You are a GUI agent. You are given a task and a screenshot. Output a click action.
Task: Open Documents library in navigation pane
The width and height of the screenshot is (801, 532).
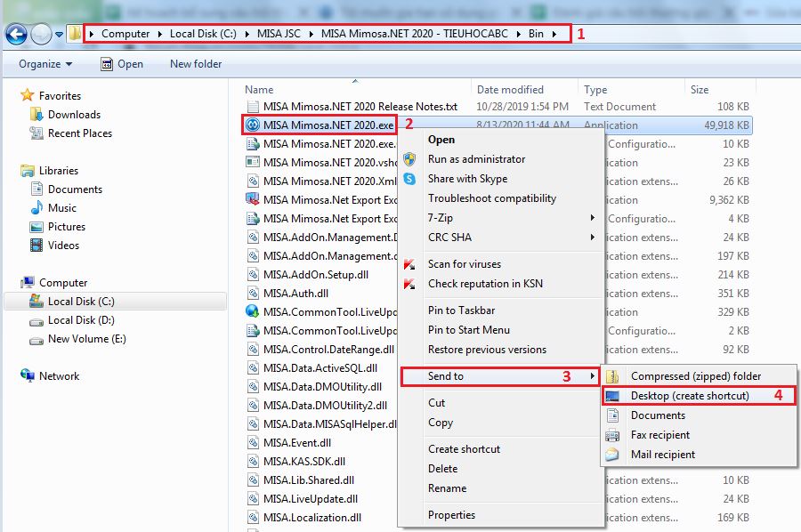pos(75,189)
